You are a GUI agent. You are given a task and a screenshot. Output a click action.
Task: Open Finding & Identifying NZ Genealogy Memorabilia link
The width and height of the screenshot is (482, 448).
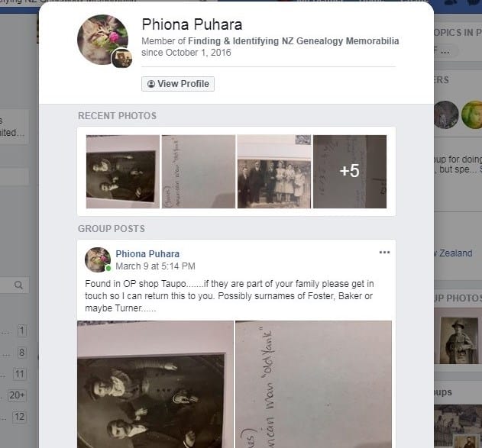[x=293, y=41]
